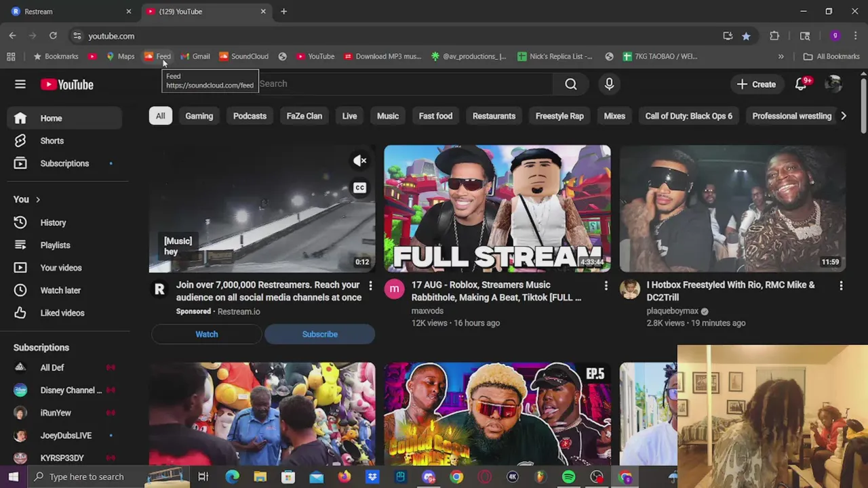This screenshot has width=868, height=488.
Task: Select the Music filter chip
Action: pos(388,116)
